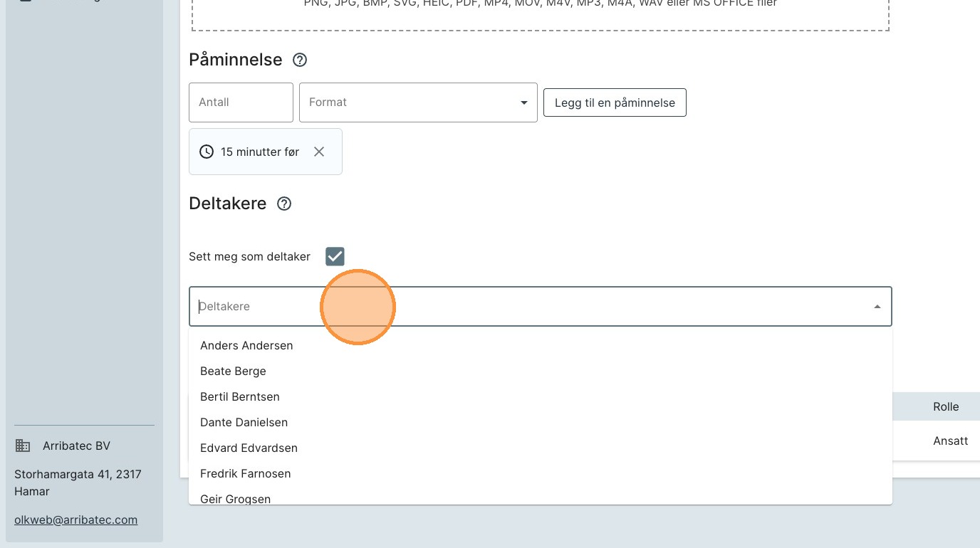Choose Bertil Berntsen as participant
The height and width of the screenshot is (548, 980).
[x=239, y=397]
